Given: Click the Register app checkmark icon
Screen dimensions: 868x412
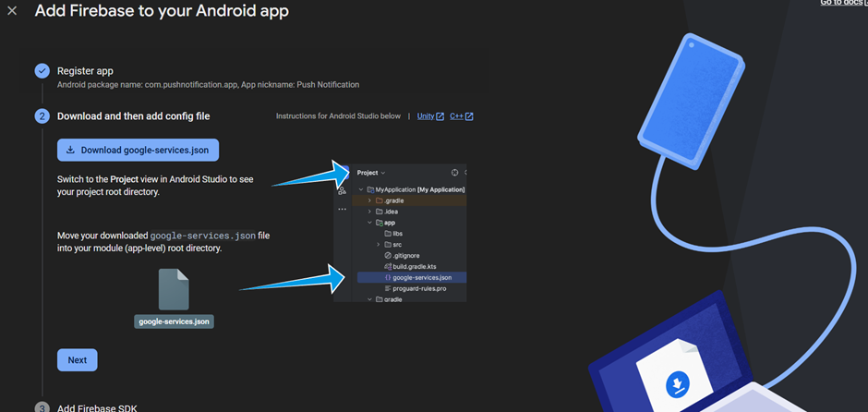Looking at the screenshot, I should (x=42, y=71).
